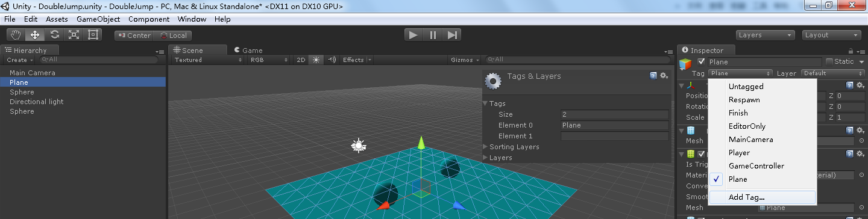Collapse the Tags foldout
The image size is (868, 219).
[486, 103]
